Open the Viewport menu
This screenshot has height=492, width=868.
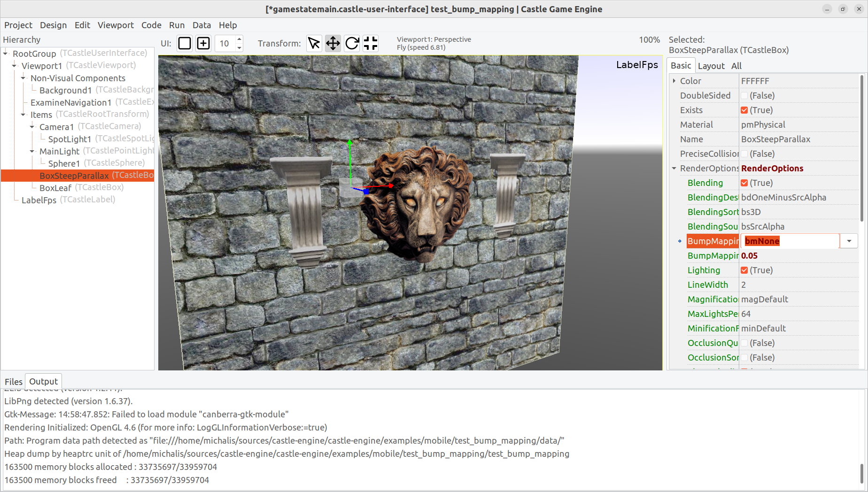pos(116,25)
